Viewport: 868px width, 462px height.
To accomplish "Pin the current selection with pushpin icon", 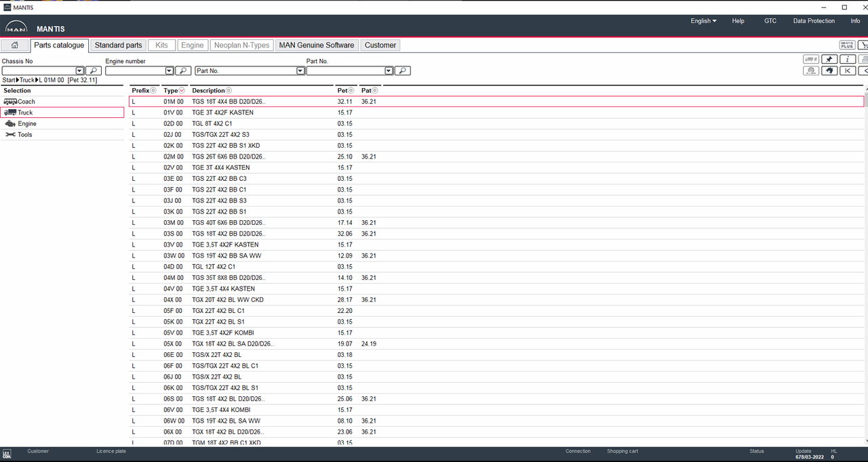I will [x=829, y=60].
